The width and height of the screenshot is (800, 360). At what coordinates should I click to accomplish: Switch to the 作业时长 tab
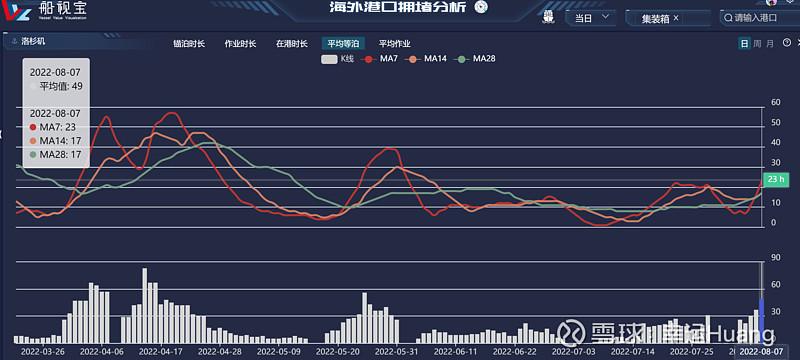240,44
